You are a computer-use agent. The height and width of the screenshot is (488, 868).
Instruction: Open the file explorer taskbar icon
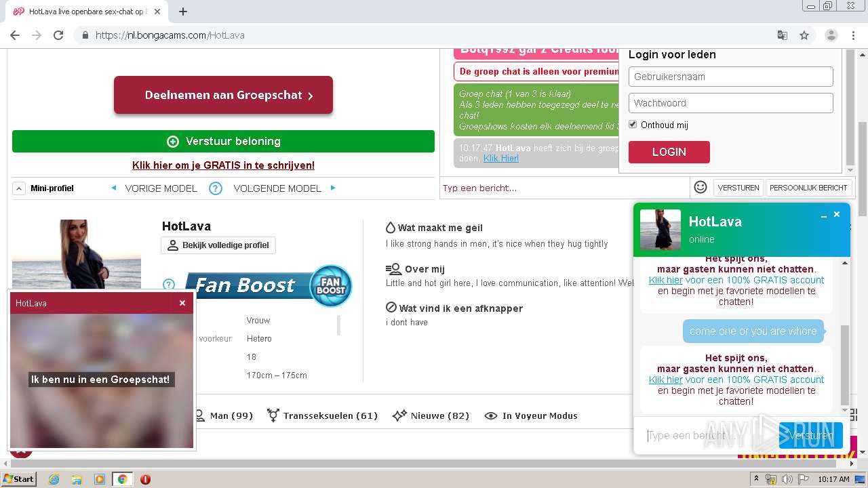click(x=77, y=479)
